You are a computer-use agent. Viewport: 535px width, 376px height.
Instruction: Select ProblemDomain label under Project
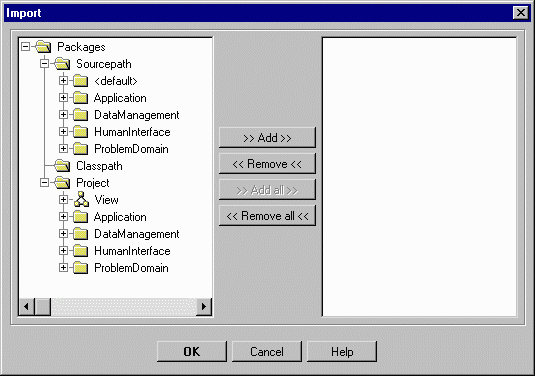tap(131, 268)
